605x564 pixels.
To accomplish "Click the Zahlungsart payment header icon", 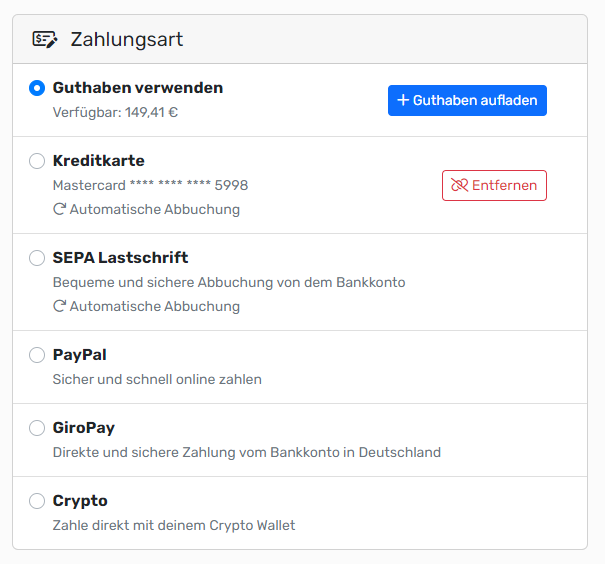I will coord(45,40).
